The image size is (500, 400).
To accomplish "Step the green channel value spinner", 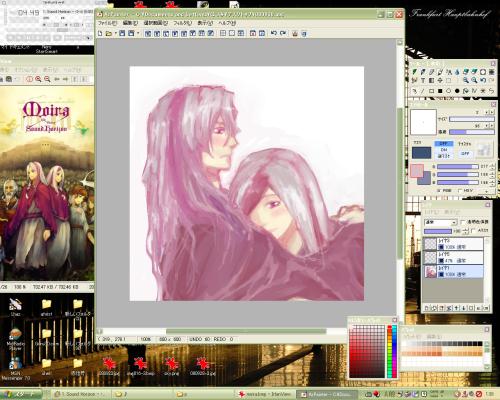I will pyautogui.click(x=492, y=174).
